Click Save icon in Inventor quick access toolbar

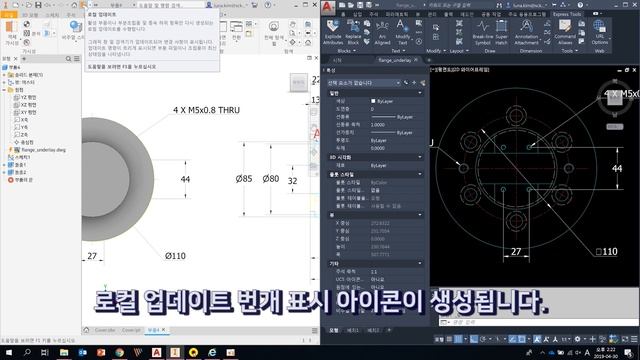point(38,5)
